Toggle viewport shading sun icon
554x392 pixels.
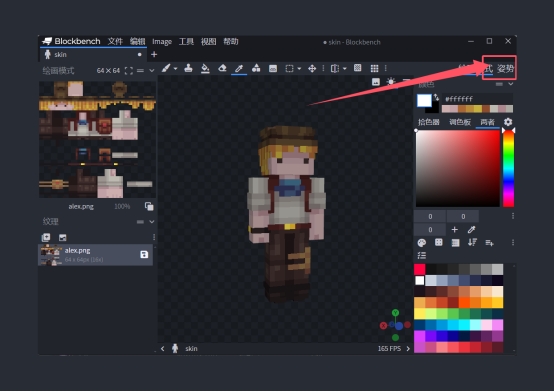pyautogui.click(x=391, y=82)
